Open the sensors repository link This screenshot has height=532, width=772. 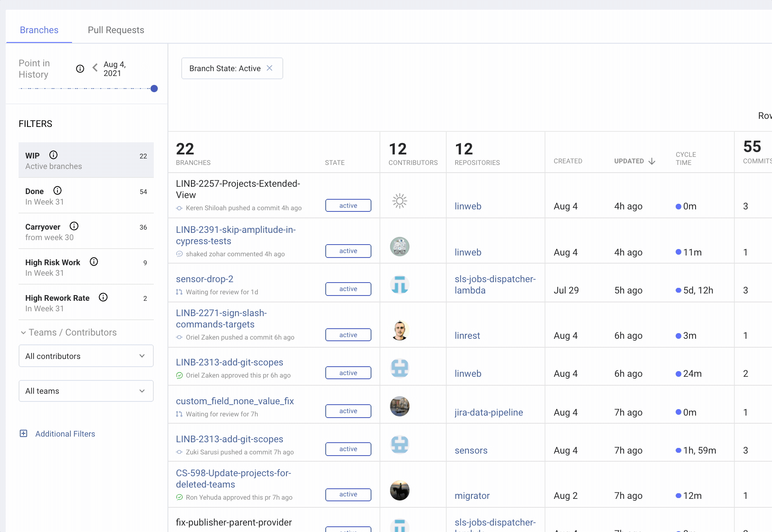pyautogui.click(x=471, y=450)
